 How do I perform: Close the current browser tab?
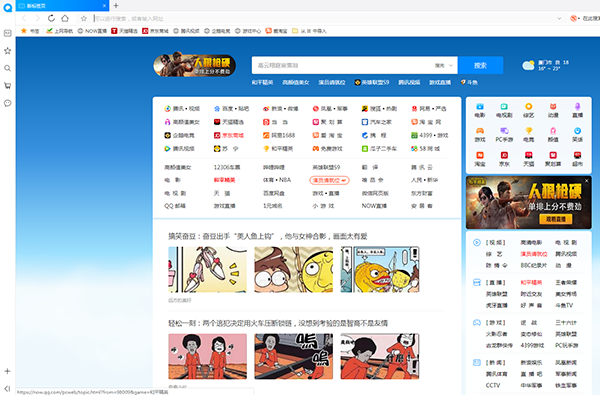pos(104,6)
